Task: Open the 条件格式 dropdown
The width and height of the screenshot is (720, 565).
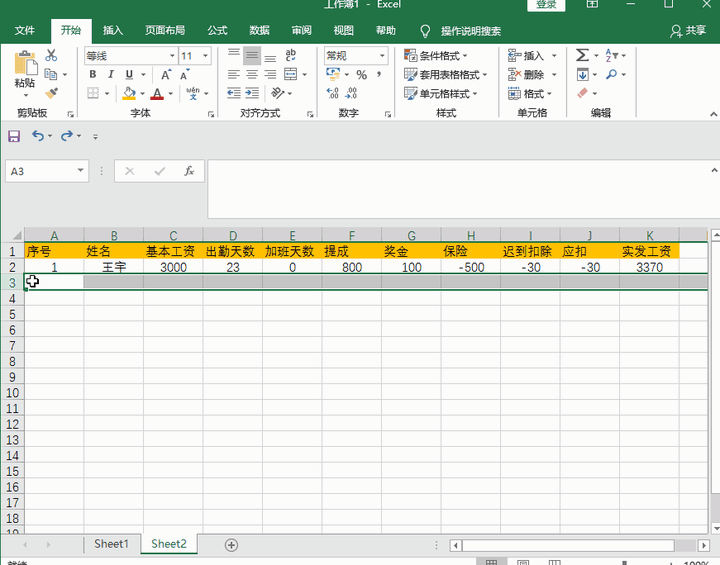Action: tap(446, 56)
